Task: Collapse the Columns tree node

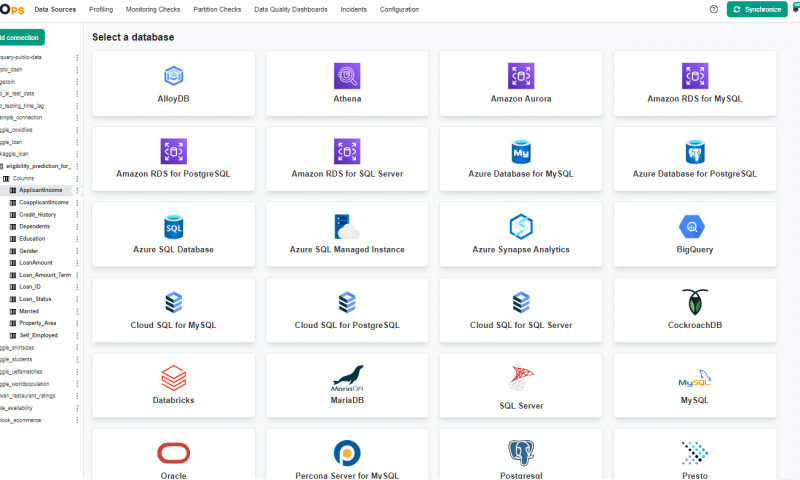Action: click(5, 178)
